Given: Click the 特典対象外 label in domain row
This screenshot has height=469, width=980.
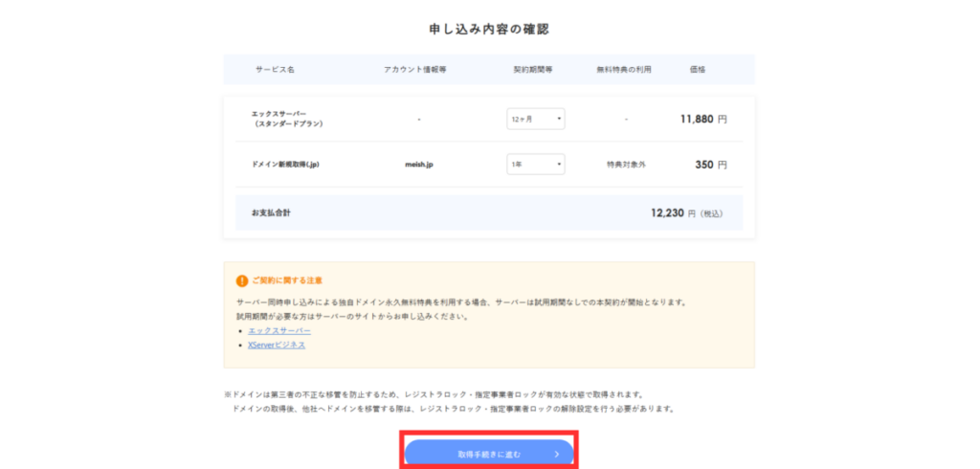Looking at the screenshot, I should point(626,165).
